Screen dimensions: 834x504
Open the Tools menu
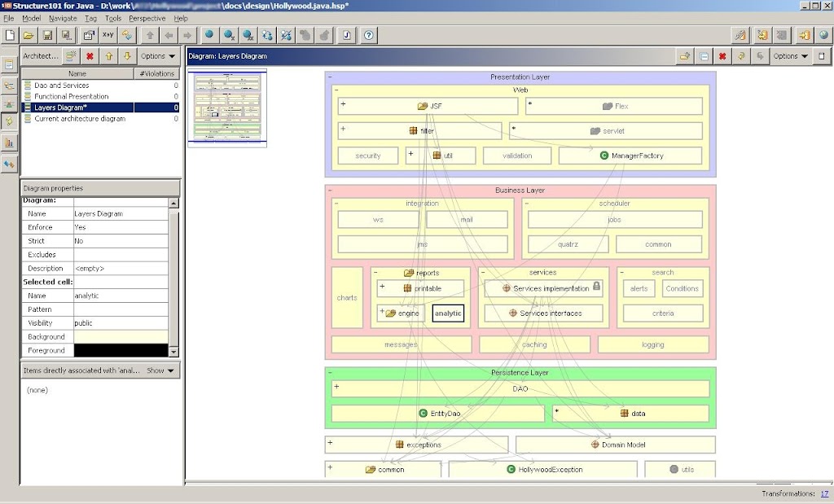113,18
